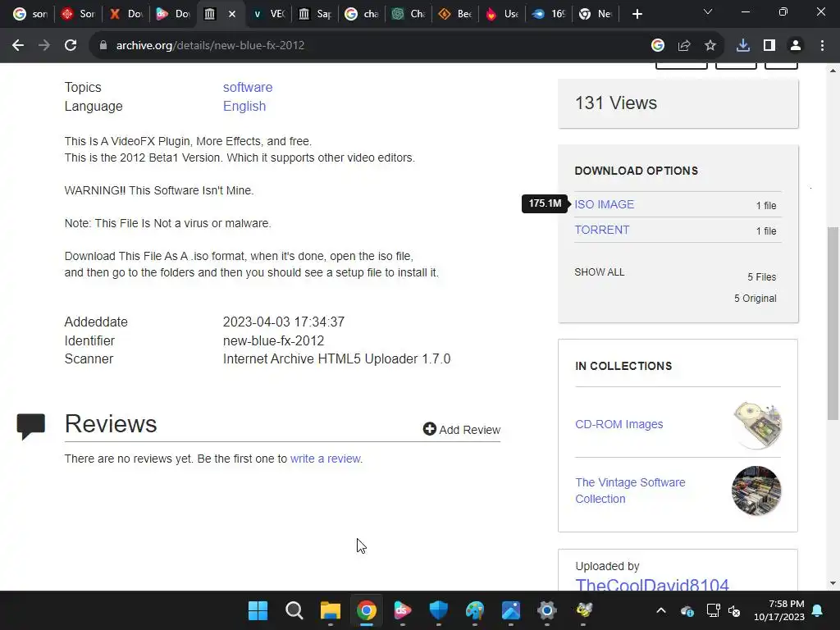This screenshot has width=840, height=630.
Task: View site info via the lock icon
Action: (x=103, y=46)
